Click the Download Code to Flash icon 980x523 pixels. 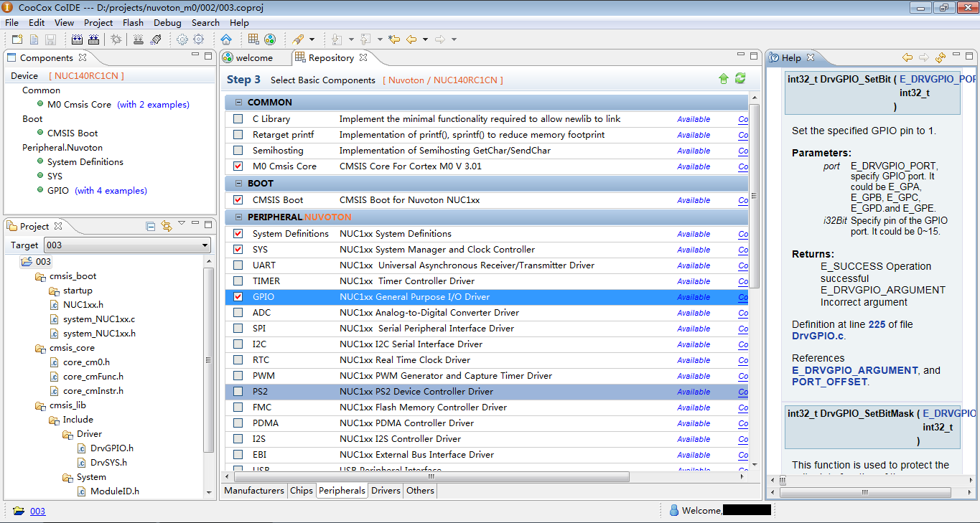click(x=139, y=39)
